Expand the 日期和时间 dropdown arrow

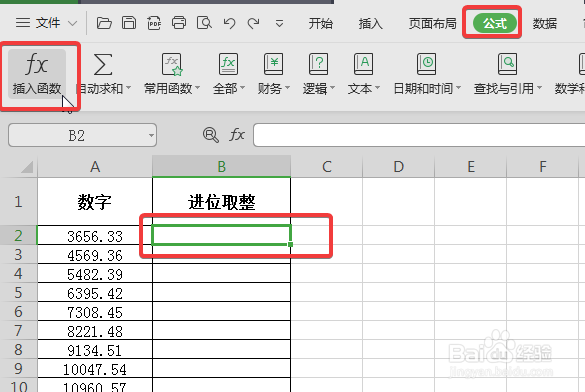tap(459, 88)
